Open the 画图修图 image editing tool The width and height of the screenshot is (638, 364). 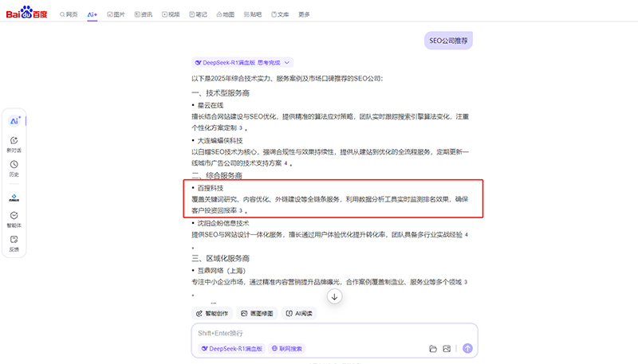point(257,313)
